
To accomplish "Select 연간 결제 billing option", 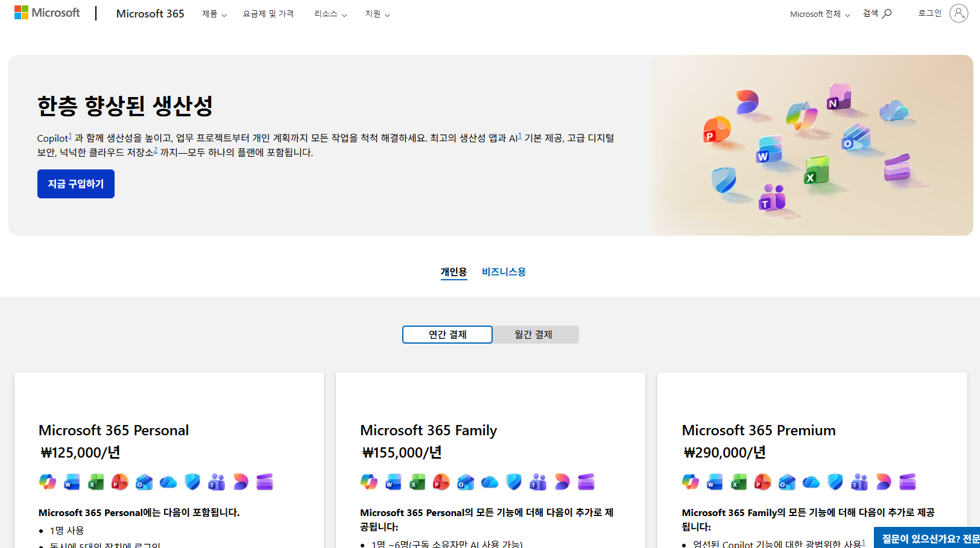I will pos(447,335).
